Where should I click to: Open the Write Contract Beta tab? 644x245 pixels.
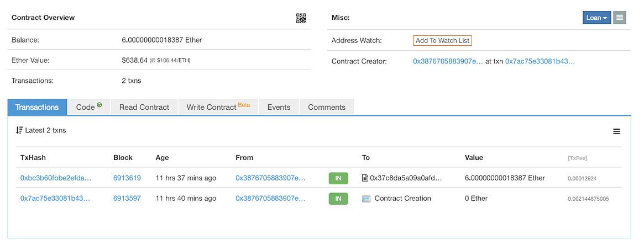click(218, 107)
